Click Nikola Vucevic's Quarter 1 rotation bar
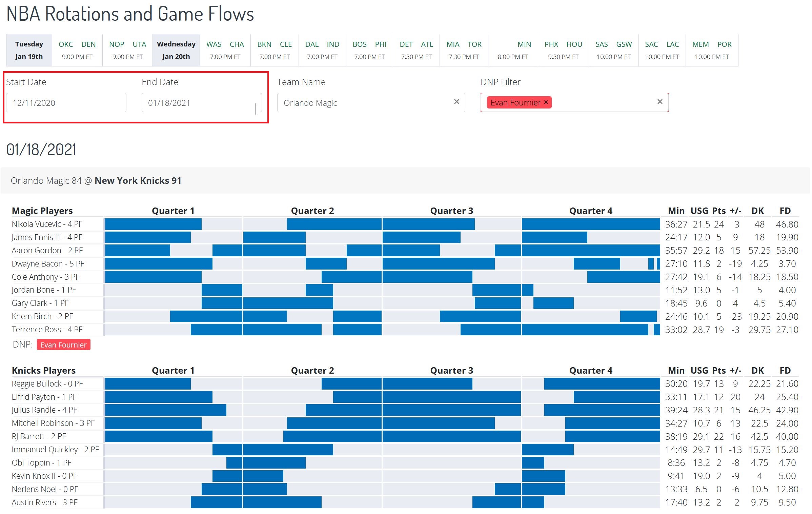The image size is (812, 514). [153, 224]
